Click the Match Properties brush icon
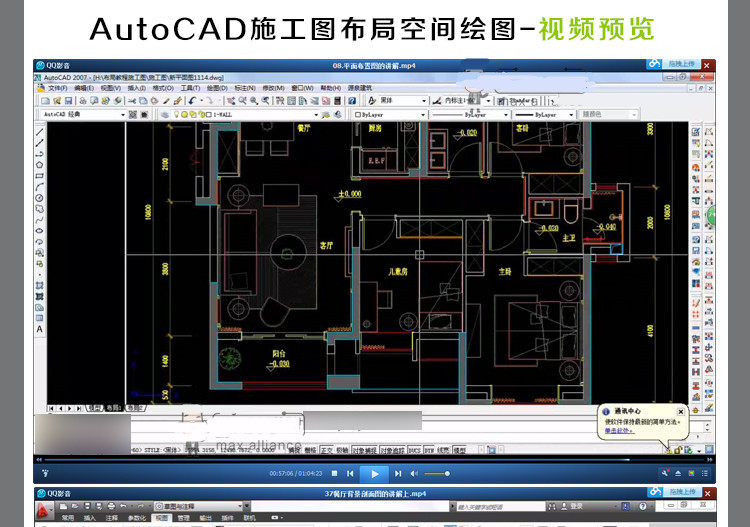 point(166,101)
